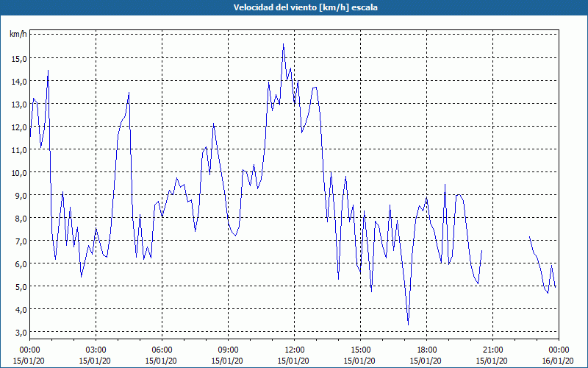The image size is (588, 368).
Task: Click the 15:00 time axis label
Action: [x=360, y=350]
